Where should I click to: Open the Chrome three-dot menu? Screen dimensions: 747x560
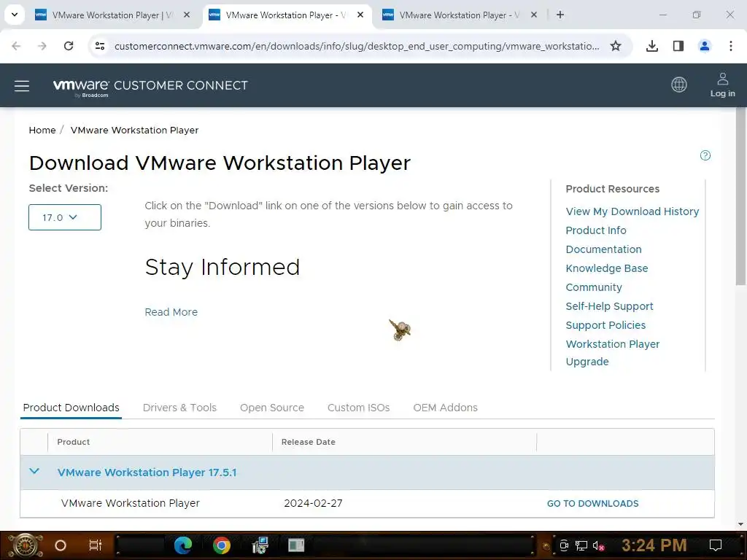coord(731,46)
